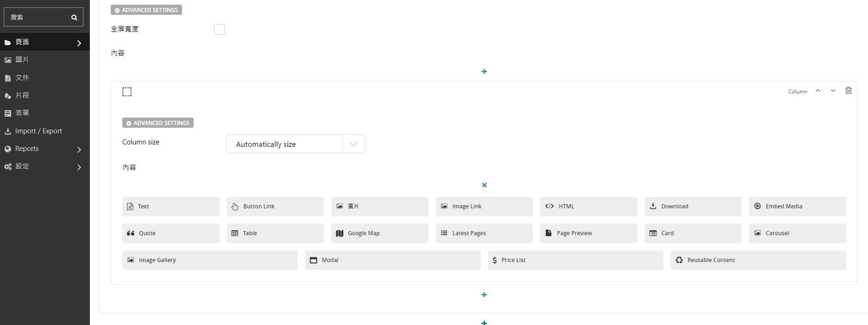
Task: Go to 文件 in the sidebar
Action: [x=45, y=78]
